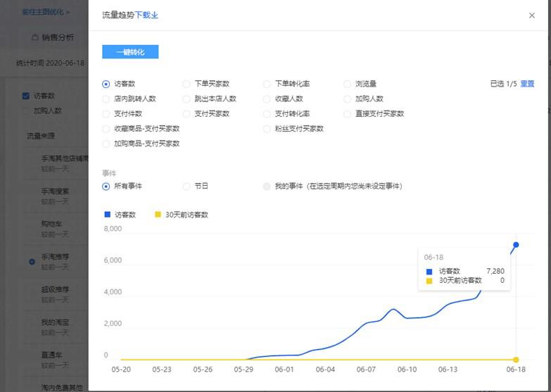The width and height of the screenshot is (551, 392).
Task: Click 前往主图优化 link in background page
Action: (46, 12)
